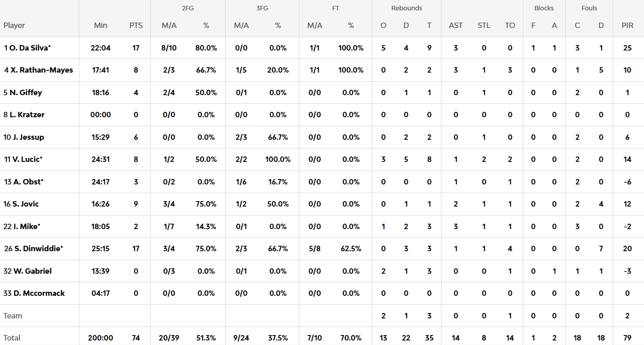The image size is (644, 345).
Task: Click on J. Jessup's name
Action: click(x=27, y=137)
